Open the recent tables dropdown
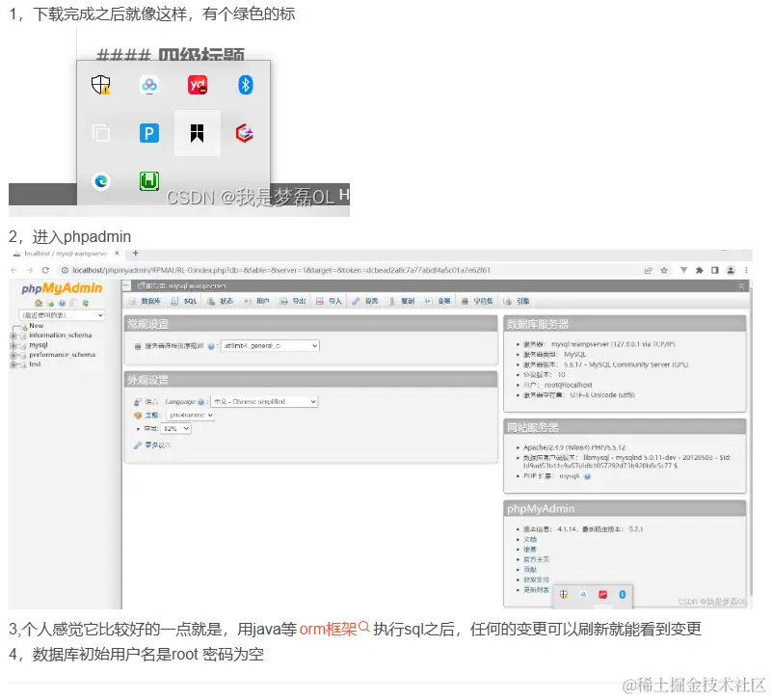The height and width of the screenshot is (700, 772). click(62, 315)
